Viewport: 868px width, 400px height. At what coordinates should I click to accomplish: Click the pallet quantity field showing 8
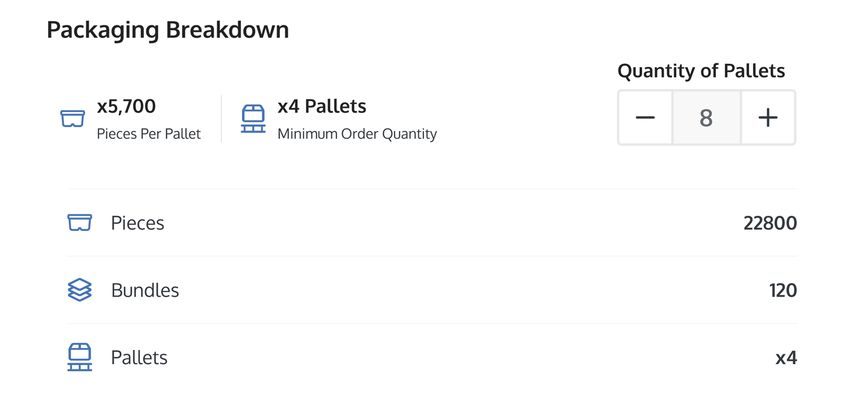(706, 117)
